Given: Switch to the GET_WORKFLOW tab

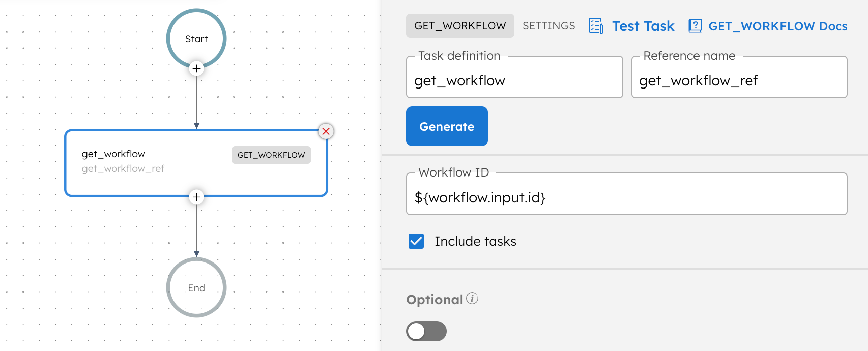Looking at the screenshot, I should point(460,26).
